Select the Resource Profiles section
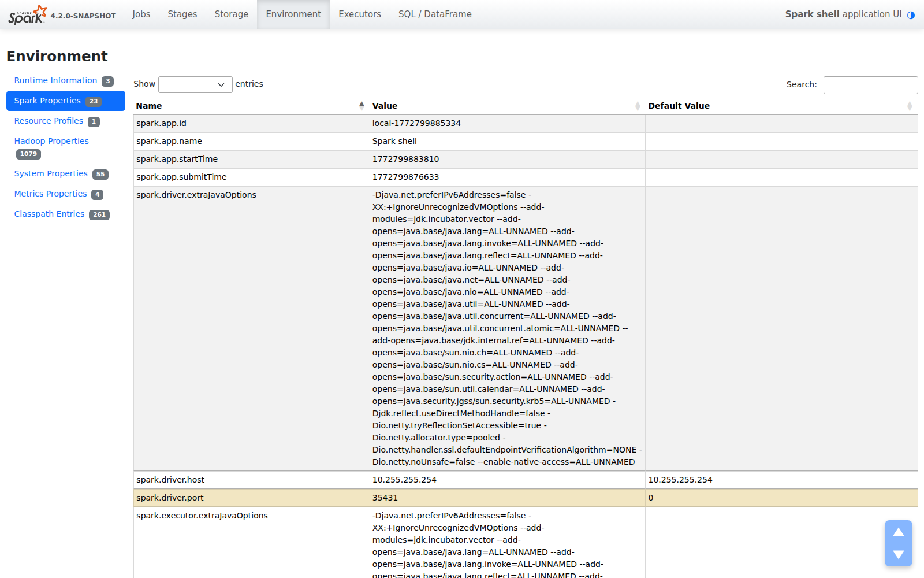924x578 pixels. [x=49, y=121]
